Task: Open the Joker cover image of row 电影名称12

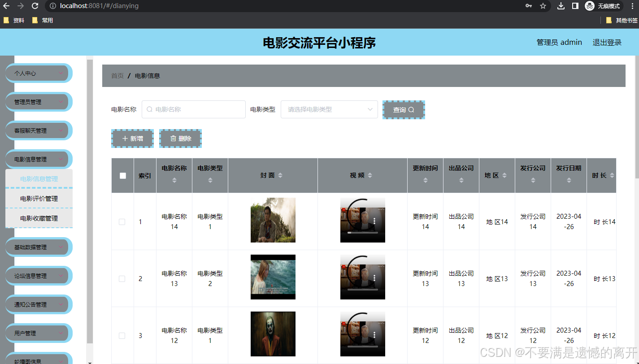Action: coord(273,334)
